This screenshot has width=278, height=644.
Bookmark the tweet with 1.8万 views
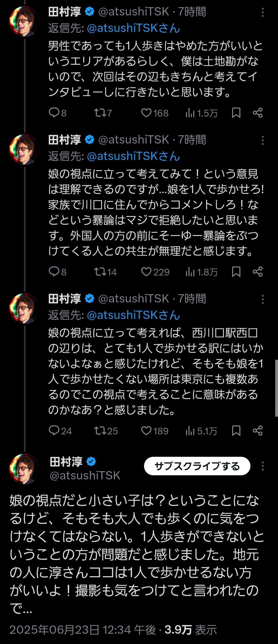pyautogui.click(x=236, y=272)
